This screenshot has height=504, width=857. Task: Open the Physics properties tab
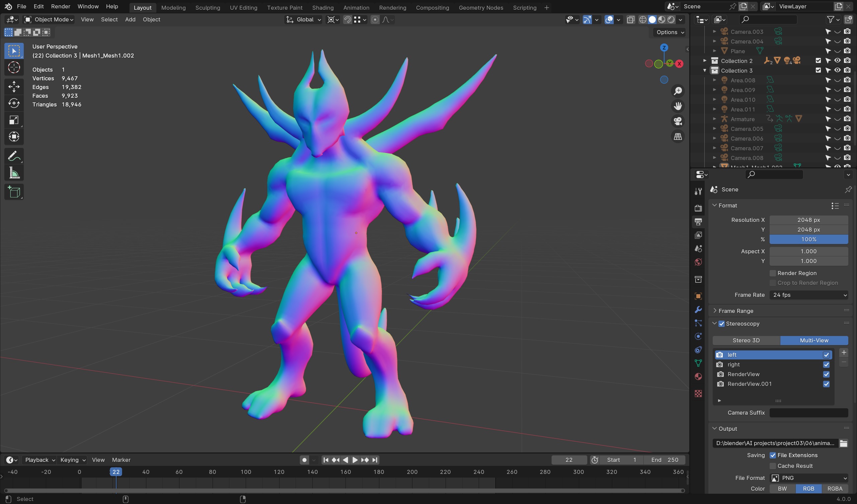click(x=698, y=336)
